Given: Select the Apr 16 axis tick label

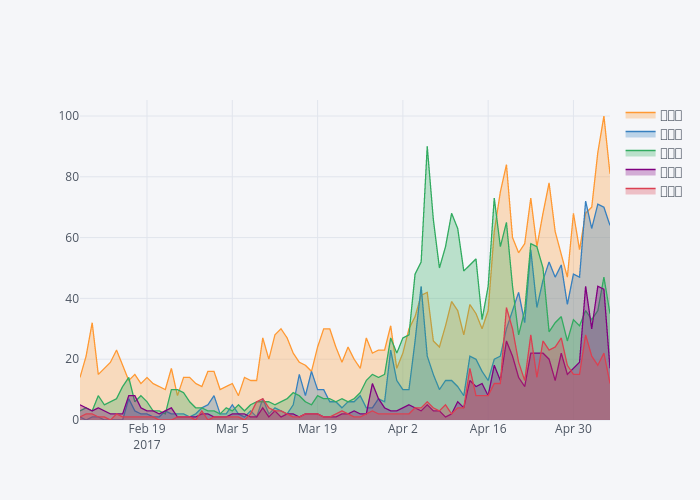Looking at the screenshot, I should pyautogui.click(x=488, y=429).
